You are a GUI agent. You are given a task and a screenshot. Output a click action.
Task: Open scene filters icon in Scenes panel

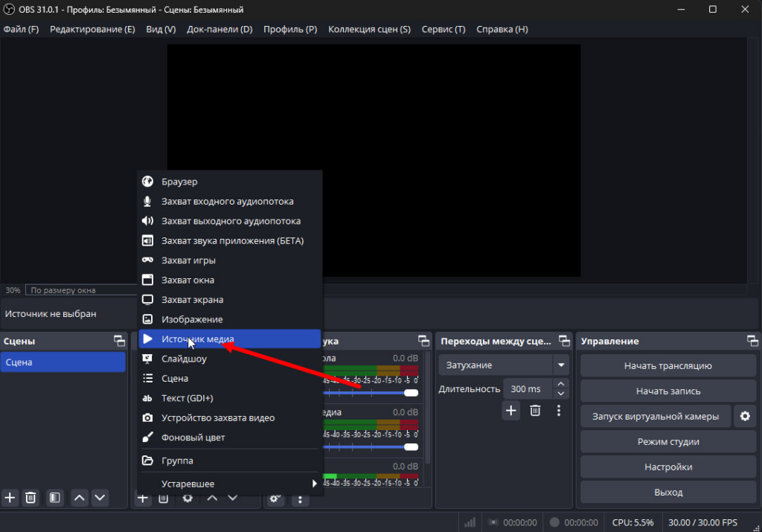click(x=54, y=497)
